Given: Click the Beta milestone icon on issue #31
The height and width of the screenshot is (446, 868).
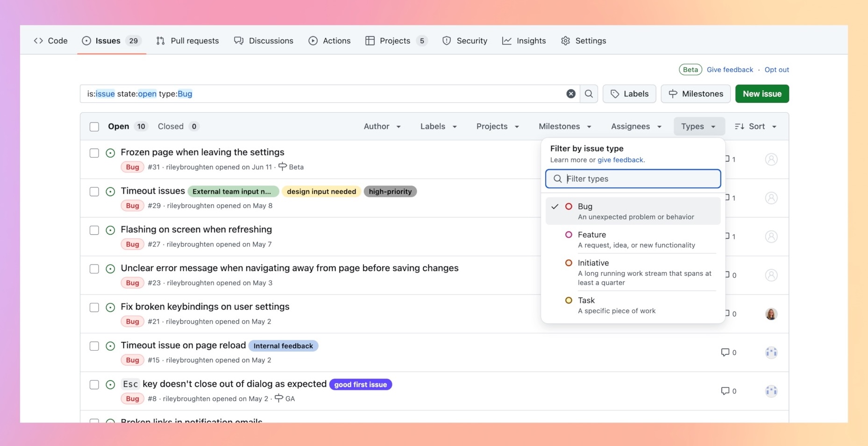Looking at the screenshot, I should (x=283, y=166).
